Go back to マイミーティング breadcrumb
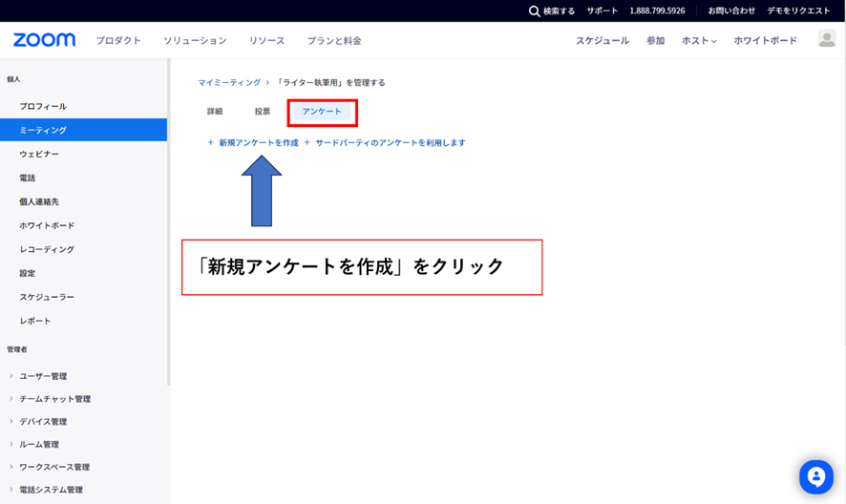 point(229,82)
